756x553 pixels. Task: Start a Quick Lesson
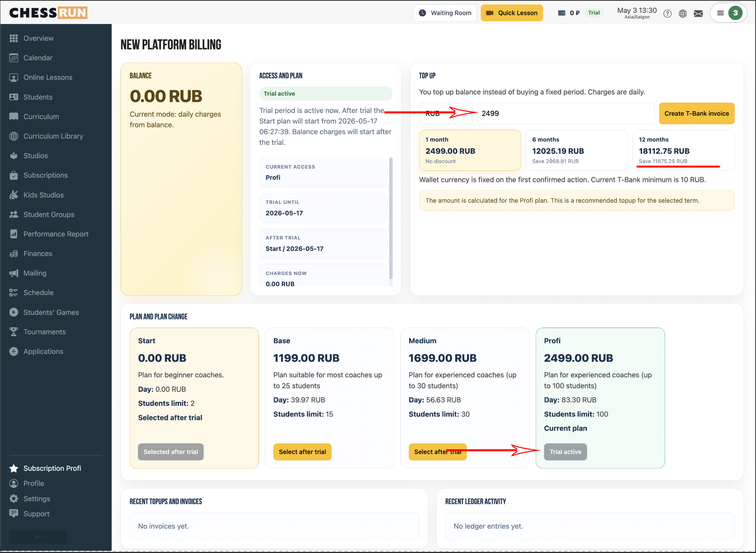[512, 13]
